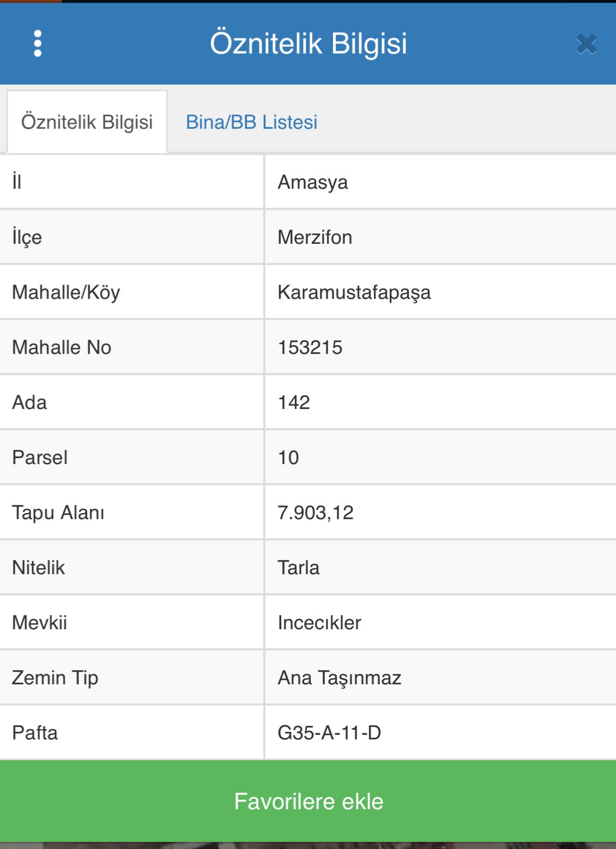Click the Ada value 142
Image resolution: width=616 pixels, height=849 pixels.
point(294,402)
